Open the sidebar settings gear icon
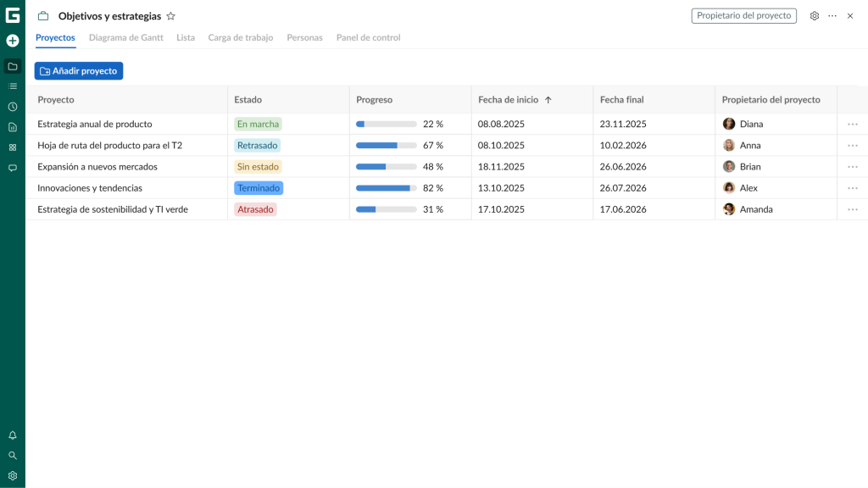This screenshot has height=488, width=868. click(13, 476)
